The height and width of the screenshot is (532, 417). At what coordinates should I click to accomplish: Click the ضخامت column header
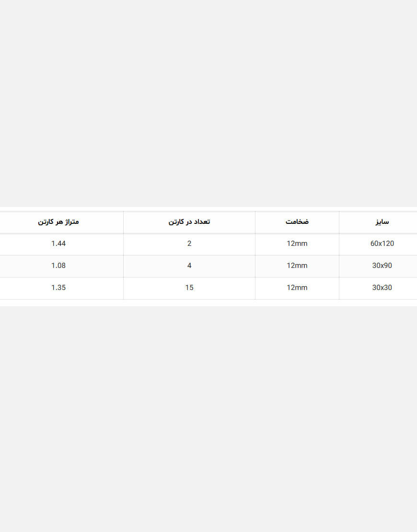tap(297, 222)
